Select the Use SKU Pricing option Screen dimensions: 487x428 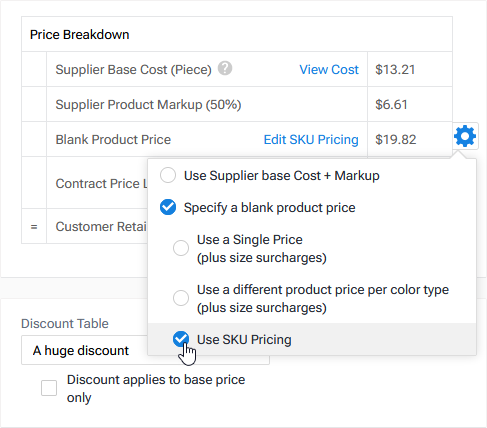(181, 339)
